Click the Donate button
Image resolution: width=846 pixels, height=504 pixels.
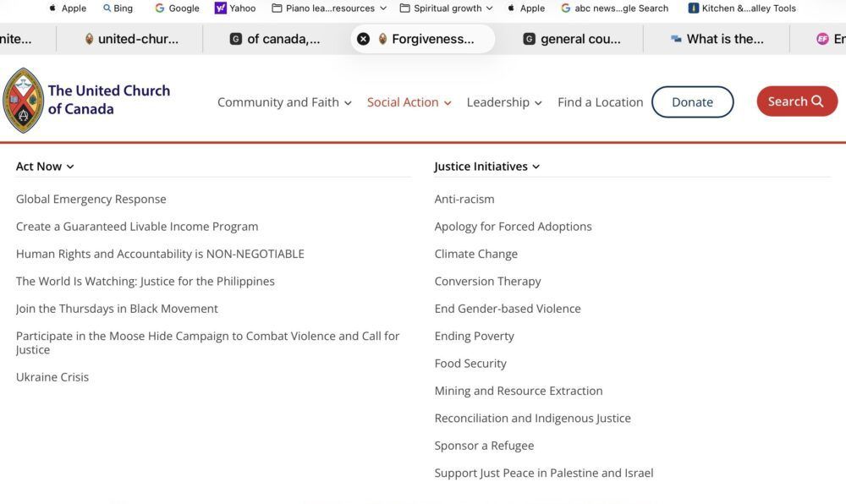(x=692, y=101)
